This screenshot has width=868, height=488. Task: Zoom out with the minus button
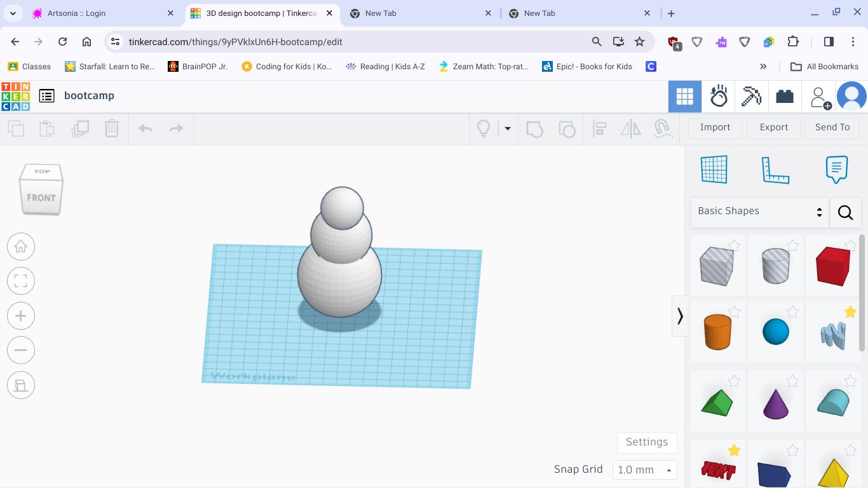21,350
